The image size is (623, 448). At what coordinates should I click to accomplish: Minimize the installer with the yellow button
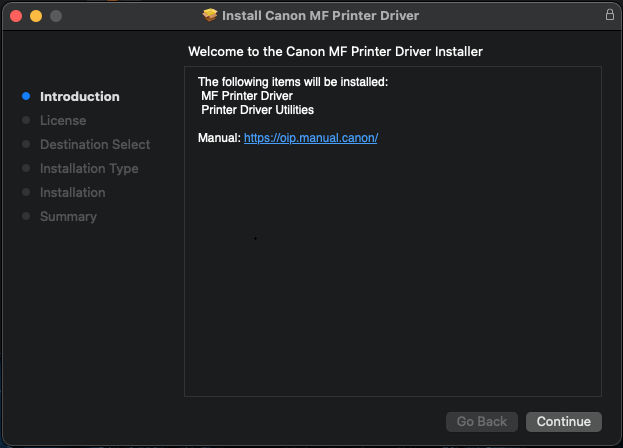pyautogui.click(x=36, y=16)
